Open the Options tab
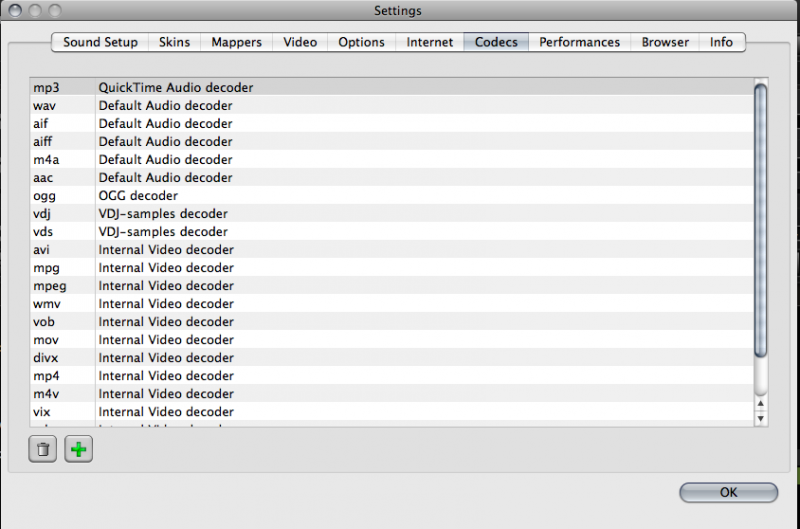This screenshot has height=529, width=800. [x=361, y=42]
